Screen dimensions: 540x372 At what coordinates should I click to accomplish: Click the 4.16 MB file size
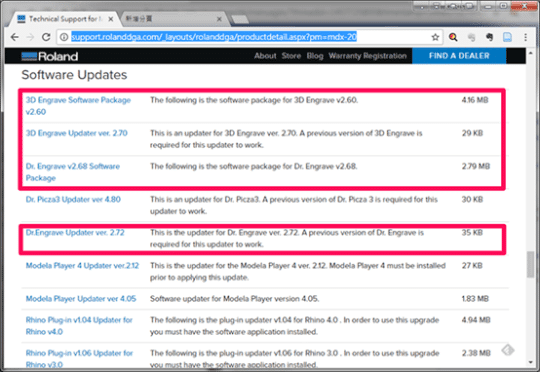click(x=475, y=100)
